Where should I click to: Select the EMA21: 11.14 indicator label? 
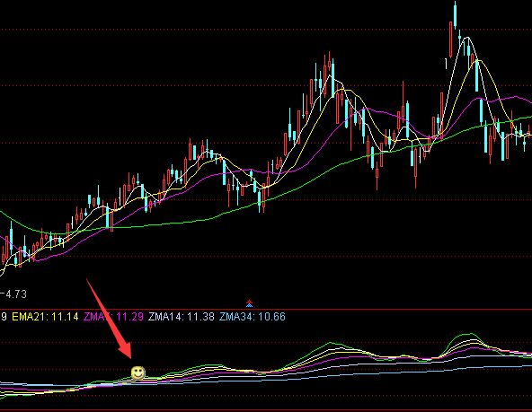point(45,317)
